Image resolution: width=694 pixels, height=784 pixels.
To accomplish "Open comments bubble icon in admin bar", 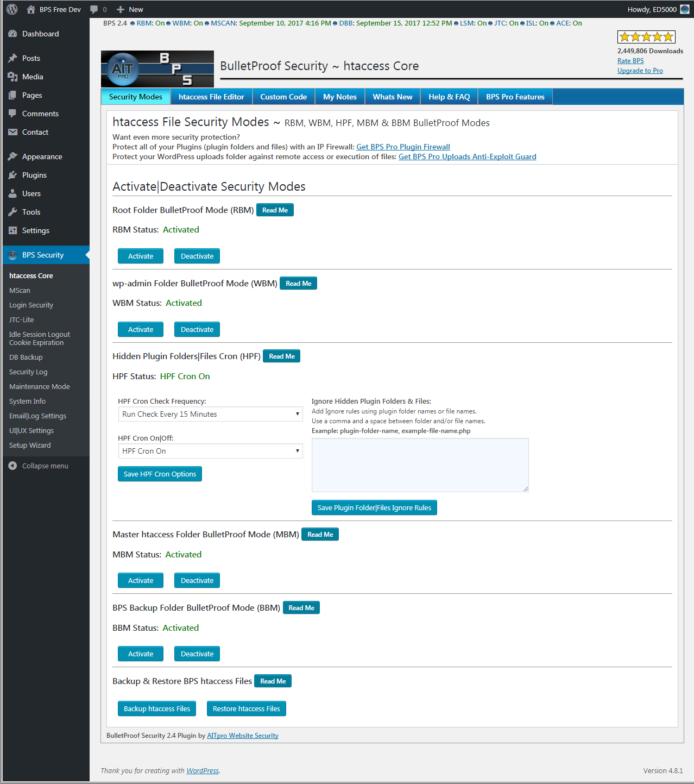I will [94, 9].
